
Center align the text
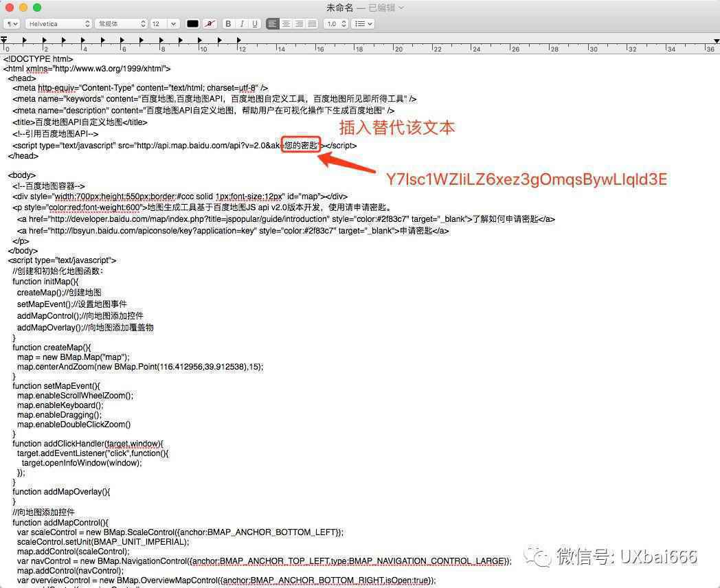286,23
